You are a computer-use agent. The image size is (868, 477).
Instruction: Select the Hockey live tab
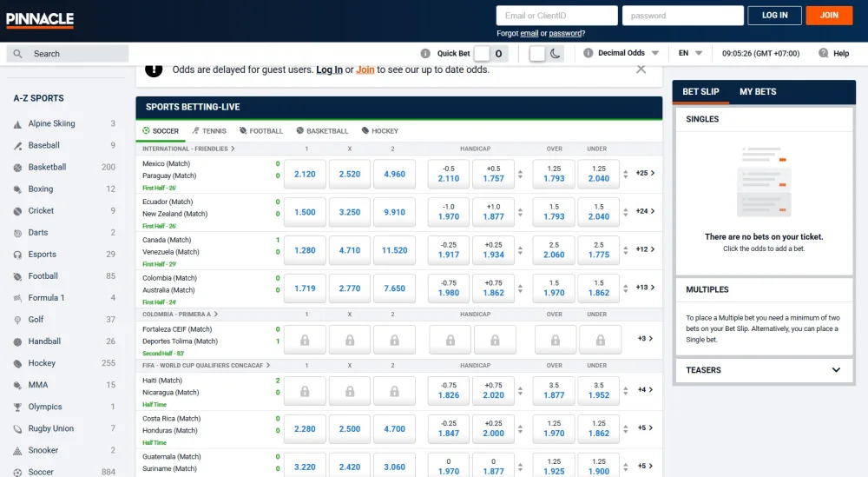tap(380, 130)
